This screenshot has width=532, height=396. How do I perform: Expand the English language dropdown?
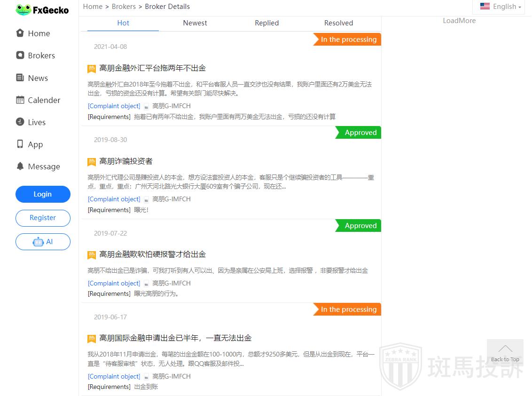501,7
